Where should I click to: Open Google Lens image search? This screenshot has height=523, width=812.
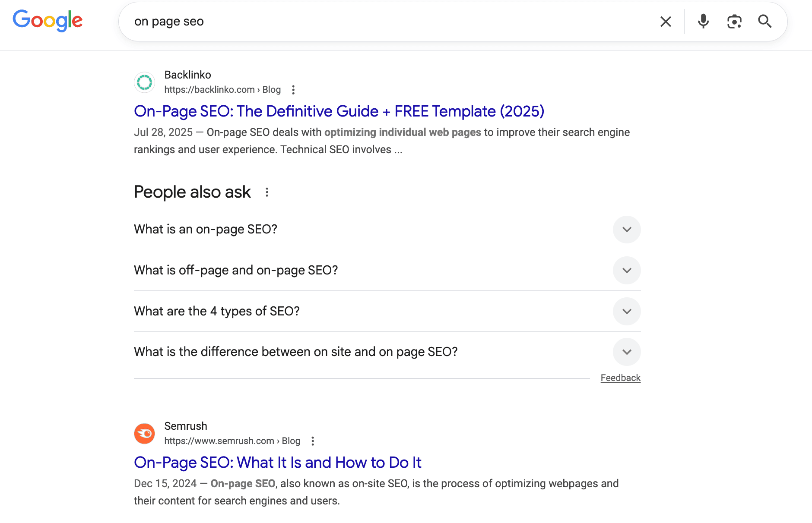(734, 21)
